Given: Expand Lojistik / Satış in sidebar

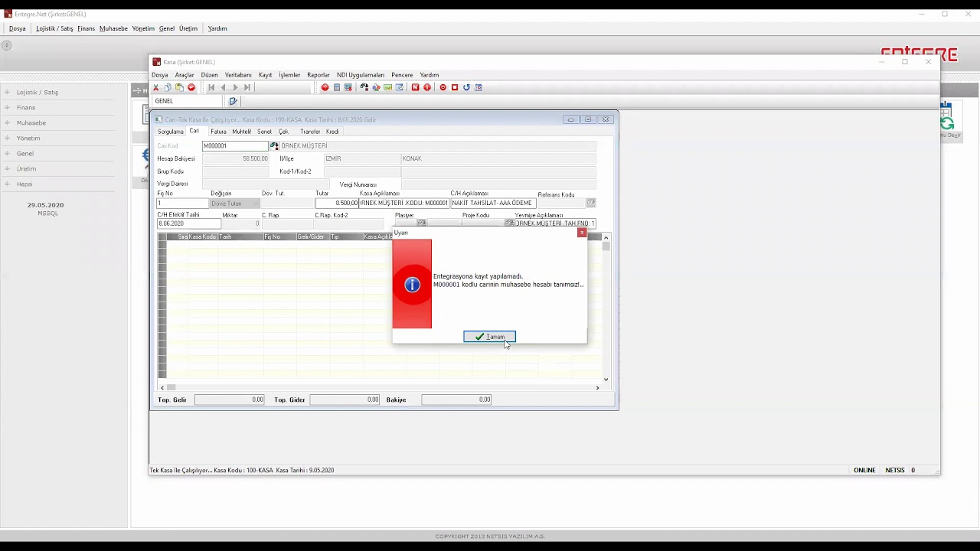Looking at the screenshot, I should pyautogui.click(x=7, y=93).
